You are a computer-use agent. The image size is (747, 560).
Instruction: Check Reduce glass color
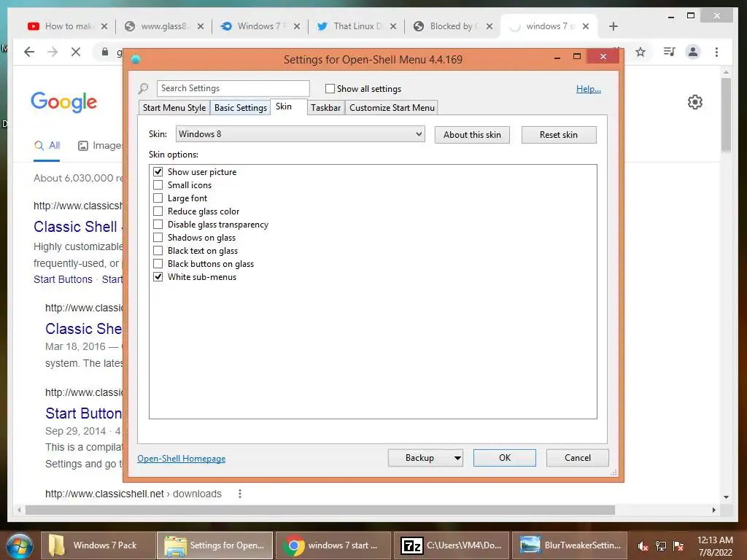pyautogui.click(x=158, y=211)
